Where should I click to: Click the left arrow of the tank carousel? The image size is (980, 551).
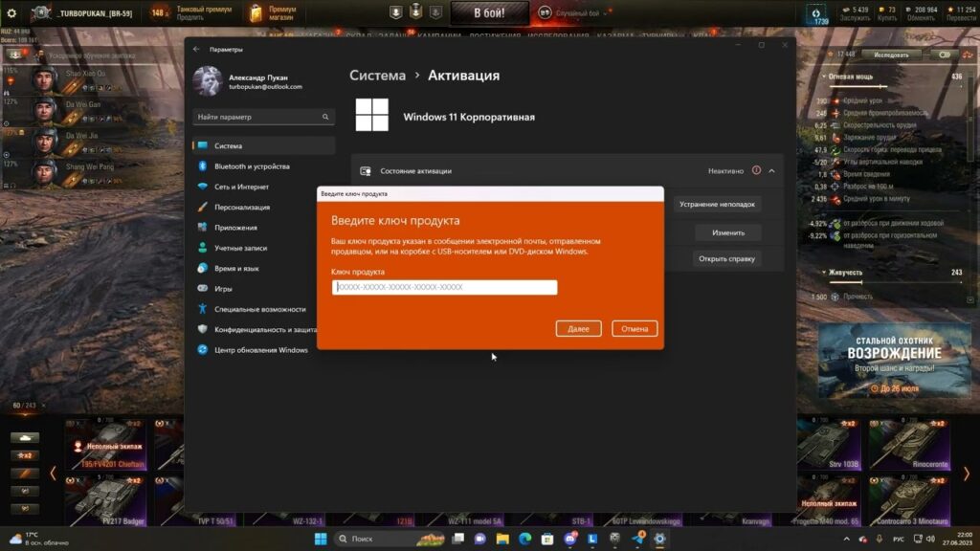pos(54,473)
